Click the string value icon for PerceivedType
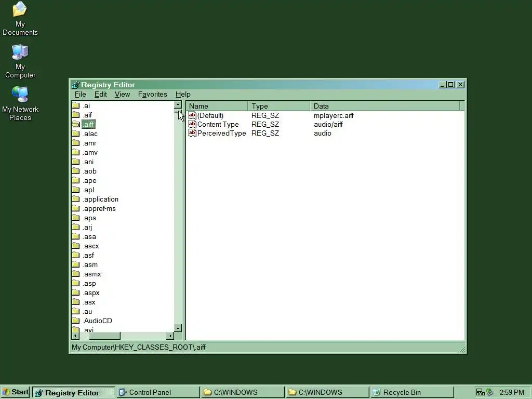Screen dimensions: 532x399 coord(192,133)
